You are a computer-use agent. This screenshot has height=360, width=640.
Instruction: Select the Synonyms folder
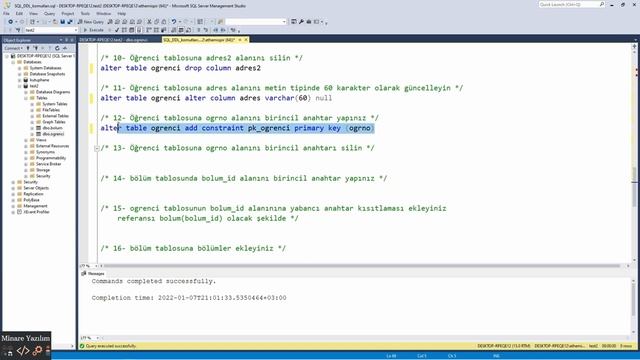45,152
